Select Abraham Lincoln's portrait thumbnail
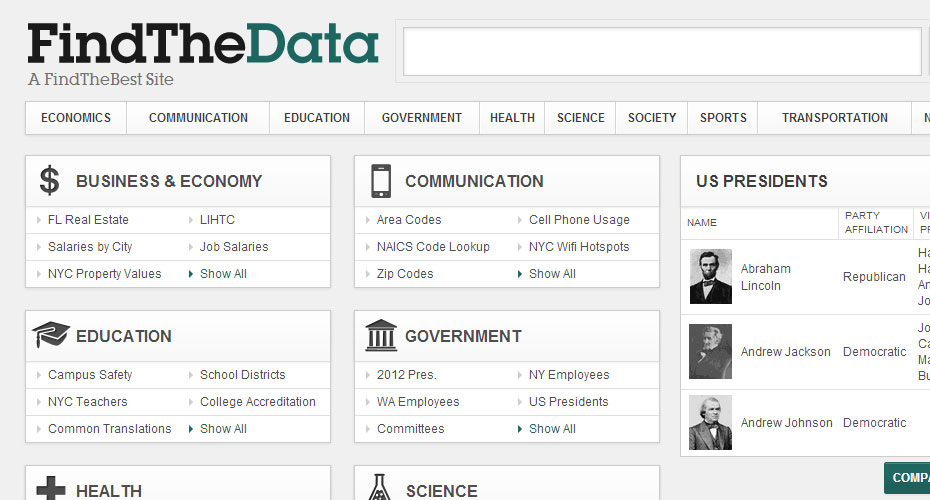 pyautogui.click(x=710, y=277)
